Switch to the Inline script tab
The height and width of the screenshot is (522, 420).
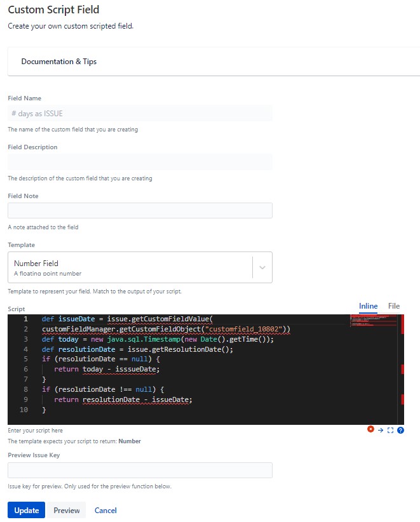(368, 306)
